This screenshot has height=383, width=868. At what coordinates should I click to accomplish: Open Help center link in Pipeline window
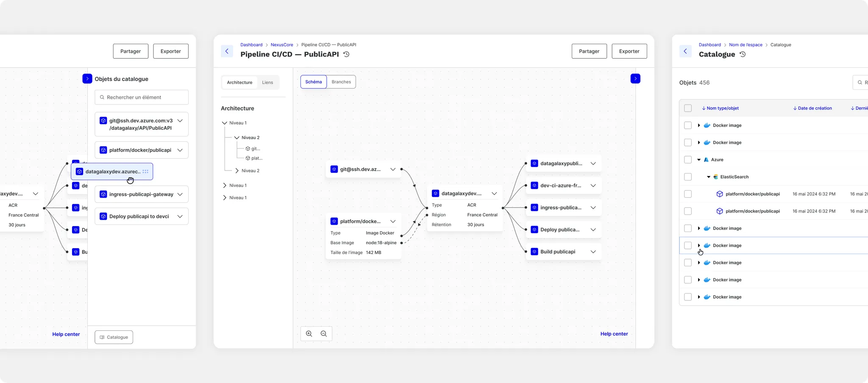tap(614, 334)
